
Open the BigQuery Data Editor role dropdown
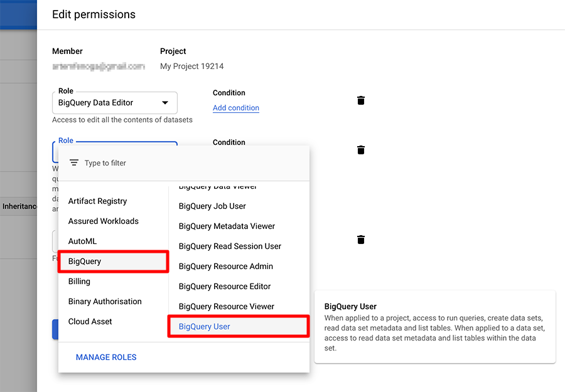pos(115,103)
